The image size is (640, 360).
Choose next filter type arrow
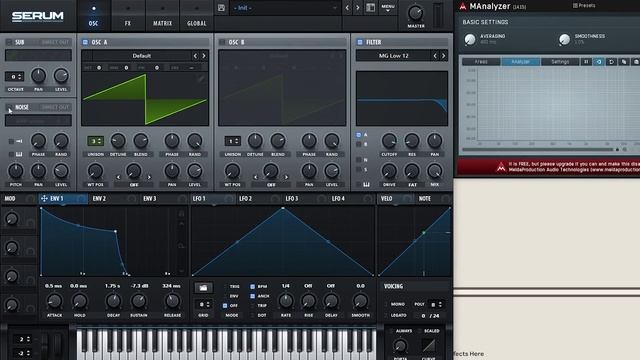point(443,56)
